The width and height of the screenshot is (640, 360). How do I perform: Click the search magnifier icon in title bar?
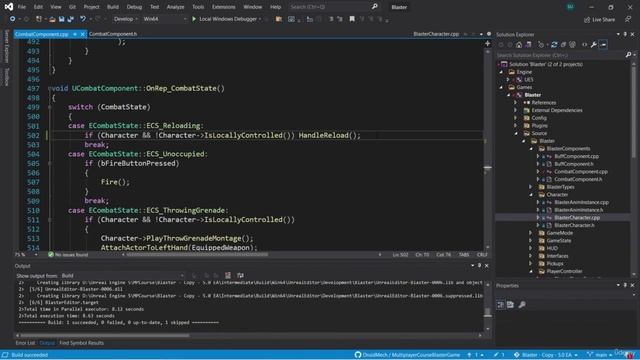374,7
